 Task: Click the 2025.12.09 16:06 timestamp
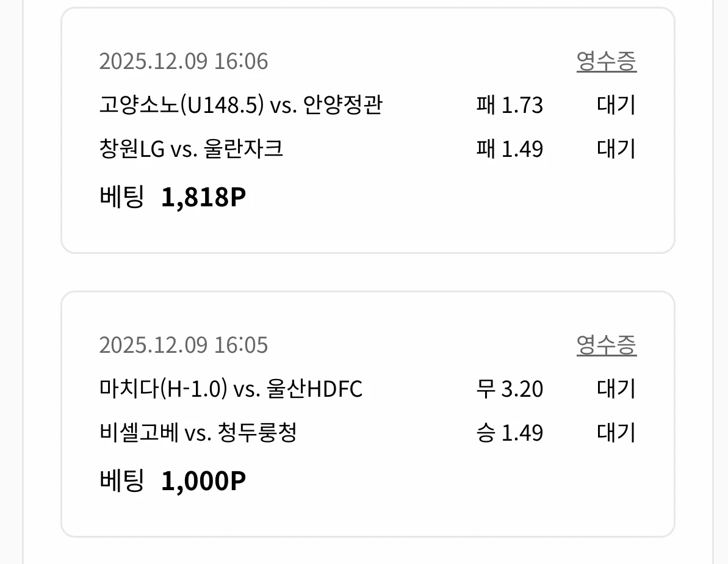pyautogui.click(x=183, y=60)
